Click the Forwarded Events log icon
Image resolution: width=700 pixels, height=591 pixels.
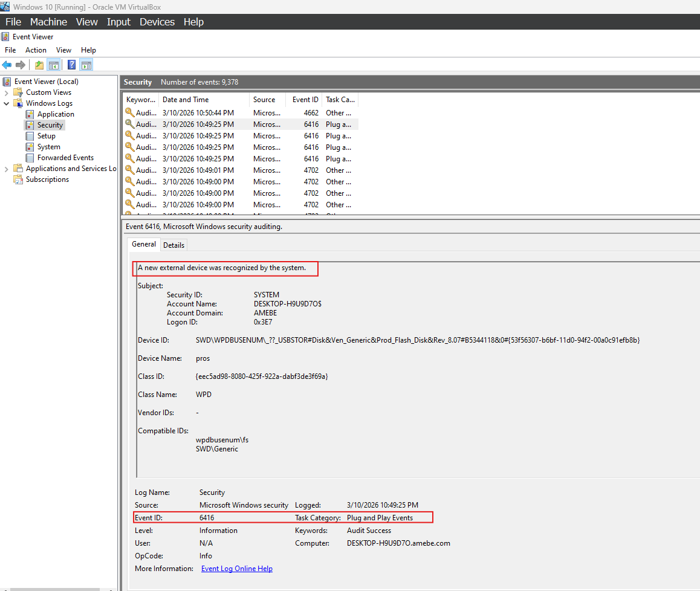point(30,158)
